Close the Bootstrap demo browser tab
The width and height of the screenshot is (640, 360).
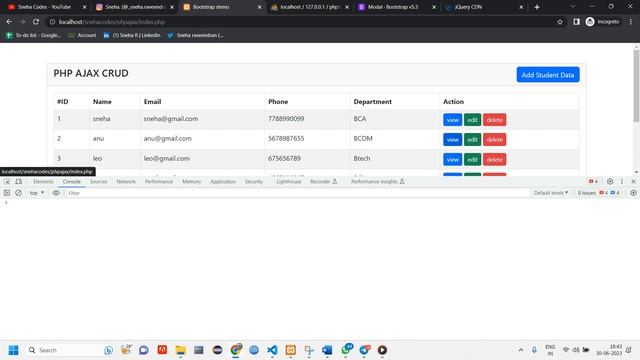[259, 7]
